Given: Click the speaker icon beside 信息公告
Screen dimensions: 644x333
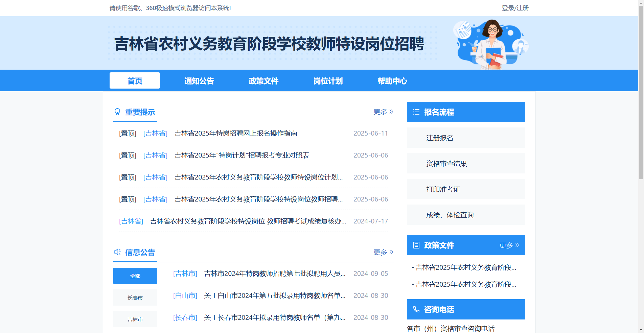Looking at the screenshot, I should coord(117,252).
